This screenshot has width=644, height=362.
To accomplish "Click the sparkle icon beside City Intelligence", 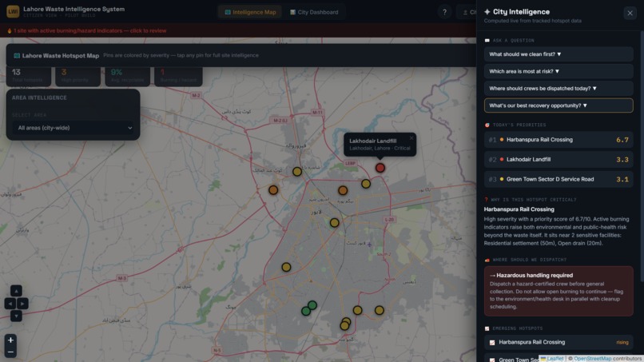I will pyautogui.click(x=487, y=12).
